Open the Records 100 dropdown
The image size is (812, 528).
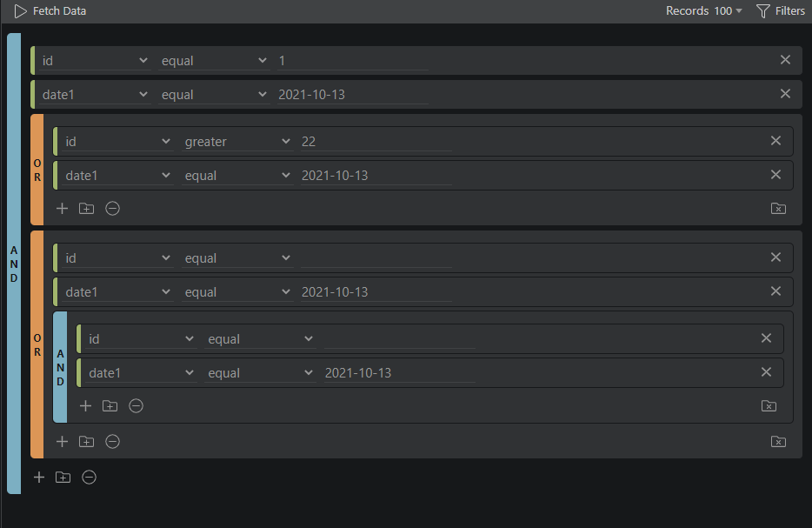tap(704, 11)
